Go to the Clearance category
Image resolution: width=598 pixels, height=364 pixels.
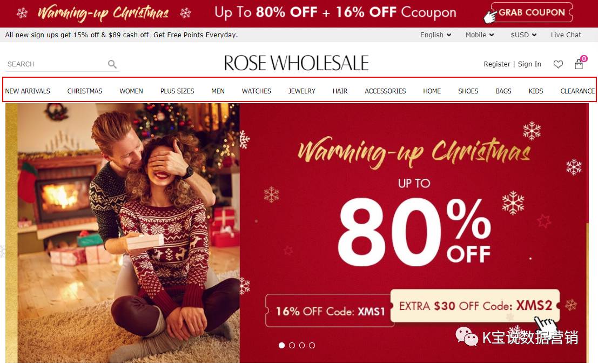pos(577,91)
